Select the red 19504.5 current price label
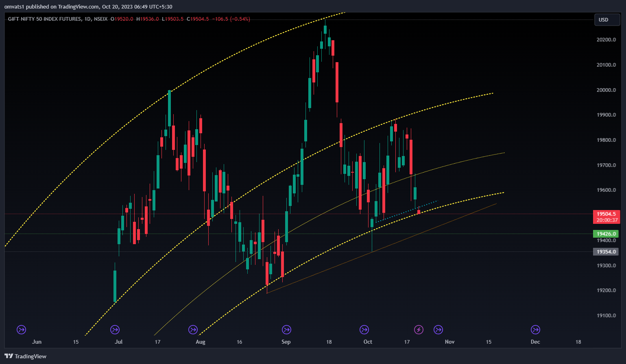 tap(606, 217)
